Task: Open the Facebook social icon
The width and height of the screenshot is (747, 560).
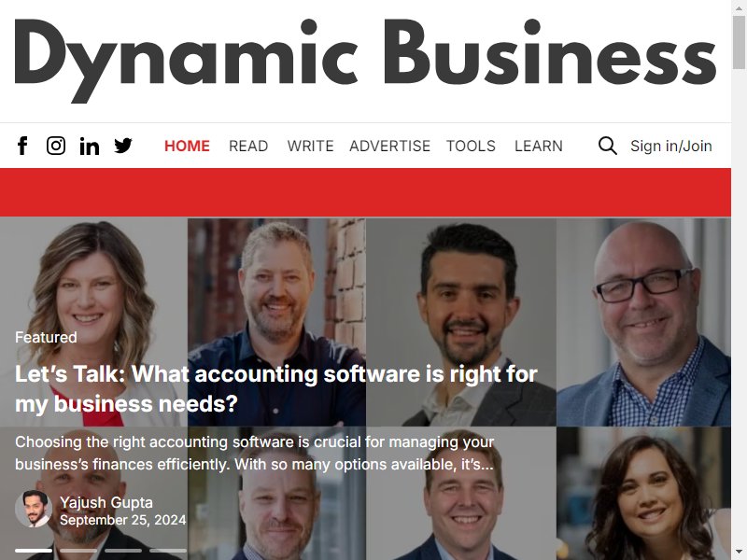Action: [x=22, y=146]
